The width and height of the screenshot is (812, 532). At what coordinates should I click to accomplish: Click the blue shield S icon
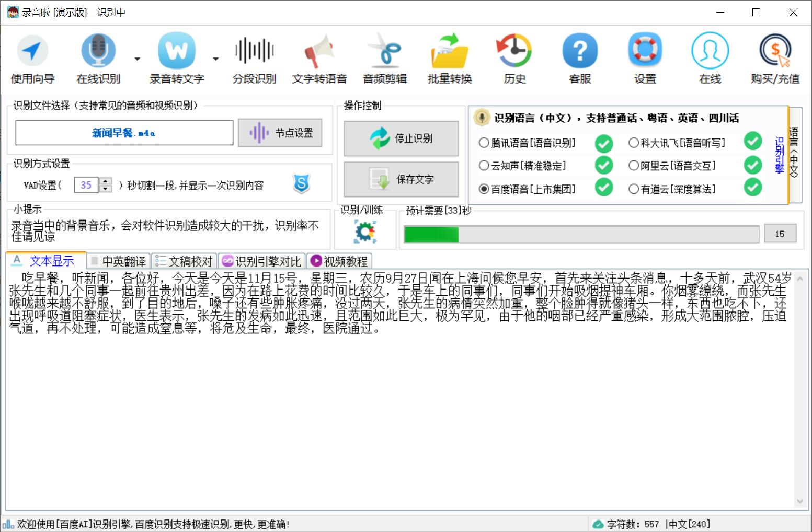(302, 184)
